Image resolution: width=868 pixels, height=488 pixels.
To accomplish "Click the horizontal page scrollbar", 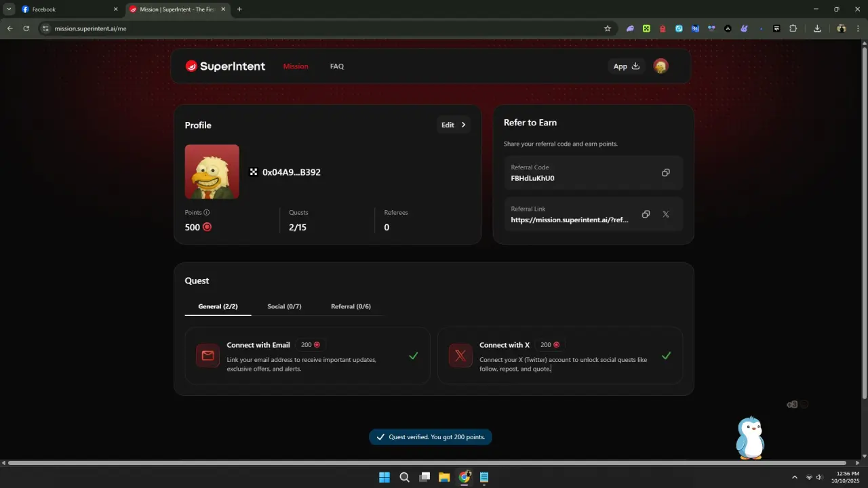I will point(427,463).
